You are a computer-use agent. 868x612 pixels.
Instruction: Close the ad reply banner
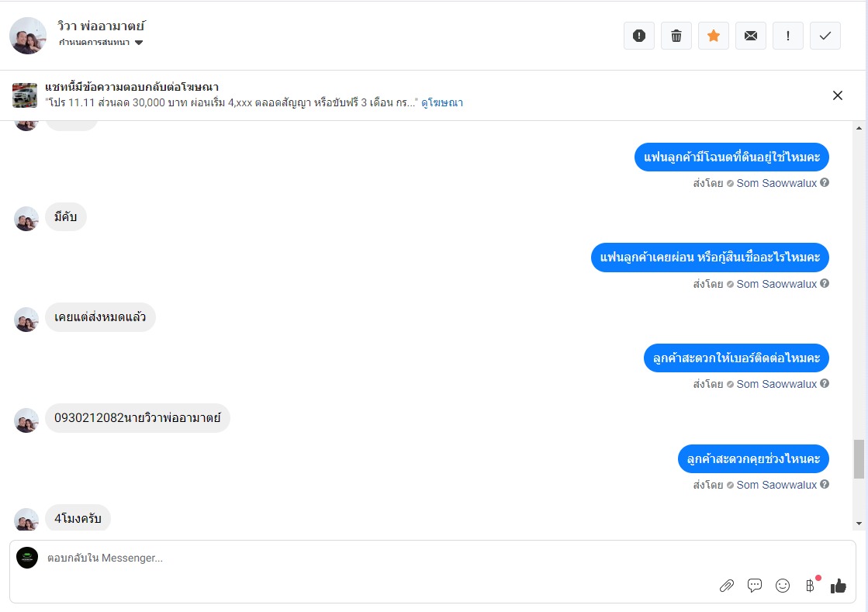[x=838, y=95]
